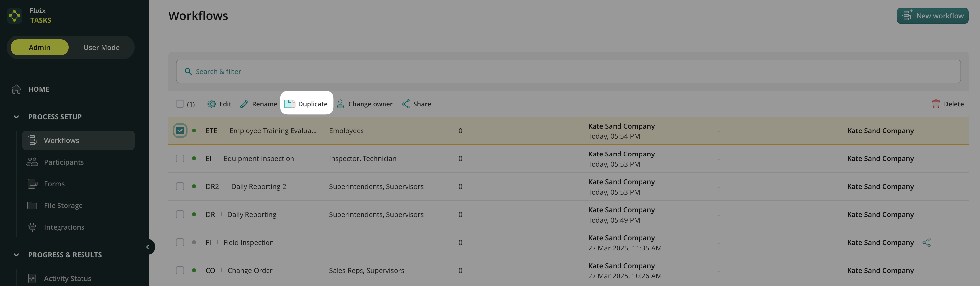Go to Forms in the sidebar
The height and width of the screenshot is (286, 980).
[54, 184]
